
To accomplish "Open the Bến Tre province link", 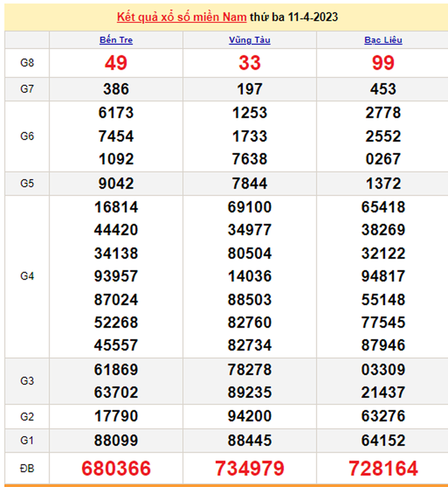I will pos(116,40).
